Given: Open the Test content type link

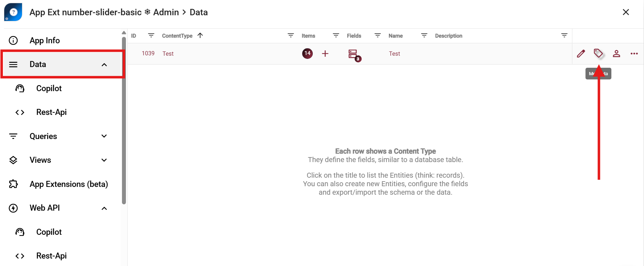Looking at the screenshot, I should [168, 54].
